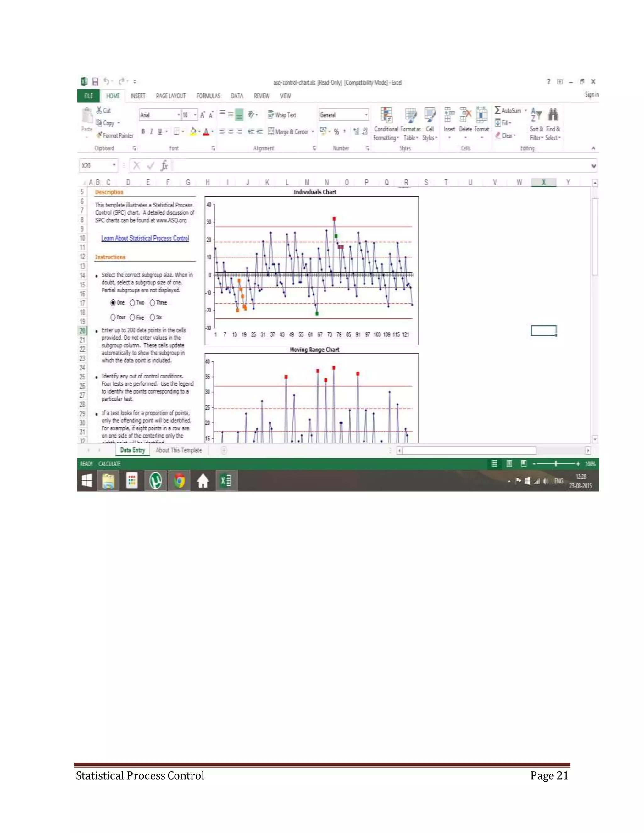Image resolution: width=644 pixels, height=833 pixels.
Task: Select subgroup size Two
Action: click(132, 302)
